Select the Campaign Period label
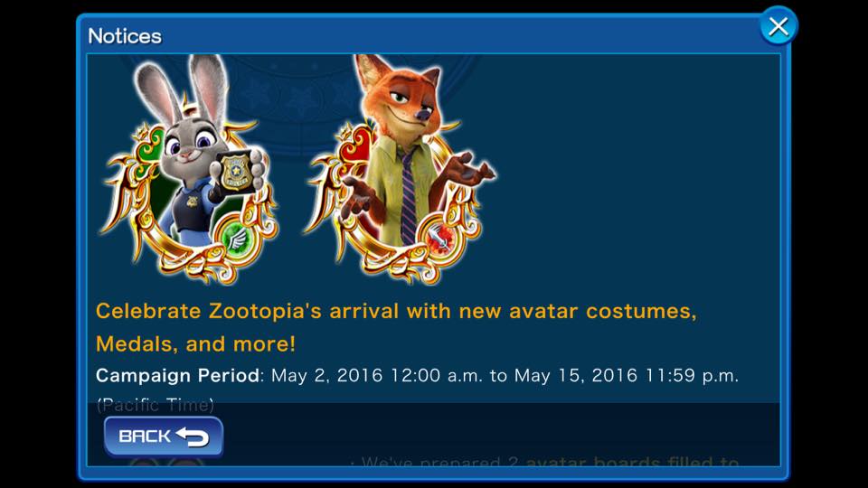868x488 pixels. (177, 376)
